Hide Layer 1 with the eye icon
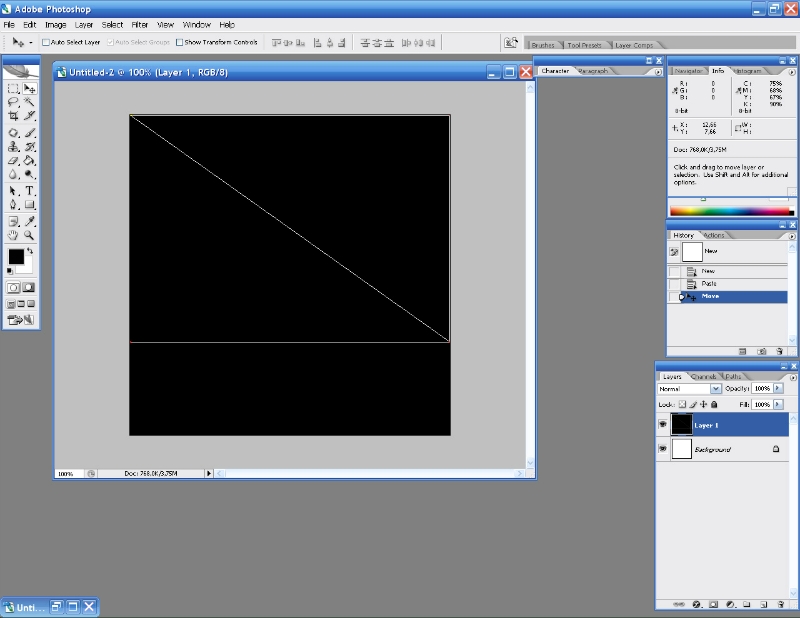Viewport: 800px width, 618px height. pyautogui.click(x=663, y=425)
